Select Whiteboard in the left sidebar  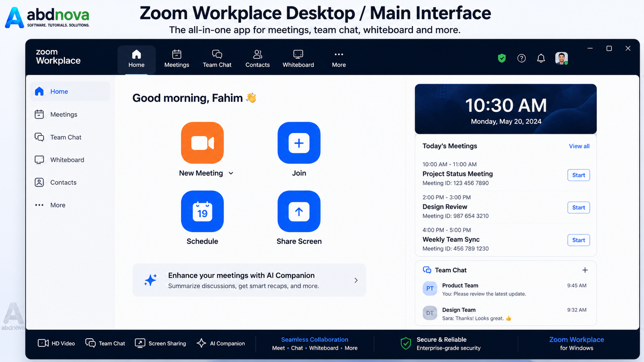coord(70,160)
